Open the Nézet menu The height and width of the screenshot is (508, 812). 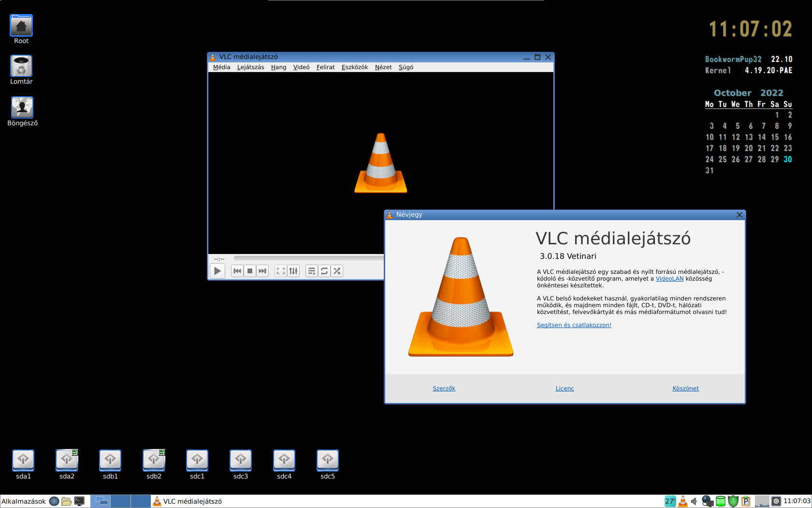click(383, 67)
